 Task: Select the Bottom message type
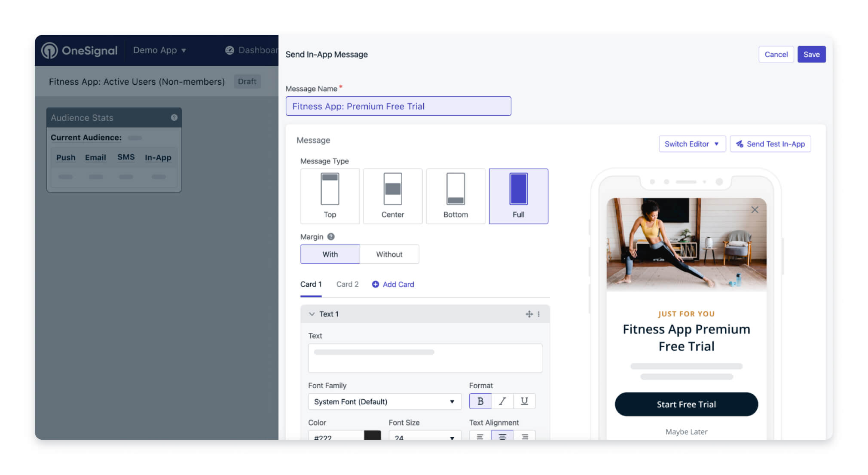tap(455, 196)
